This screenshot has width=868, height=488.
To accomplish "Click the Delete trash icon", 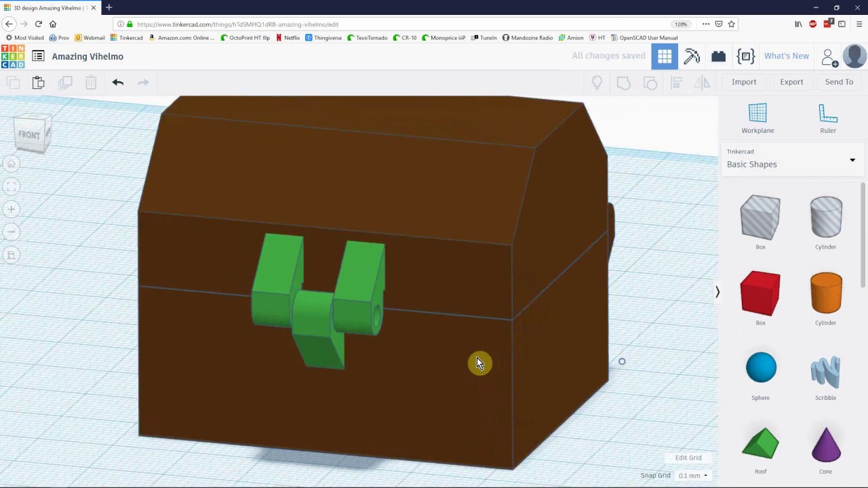I will pos(91,83).
